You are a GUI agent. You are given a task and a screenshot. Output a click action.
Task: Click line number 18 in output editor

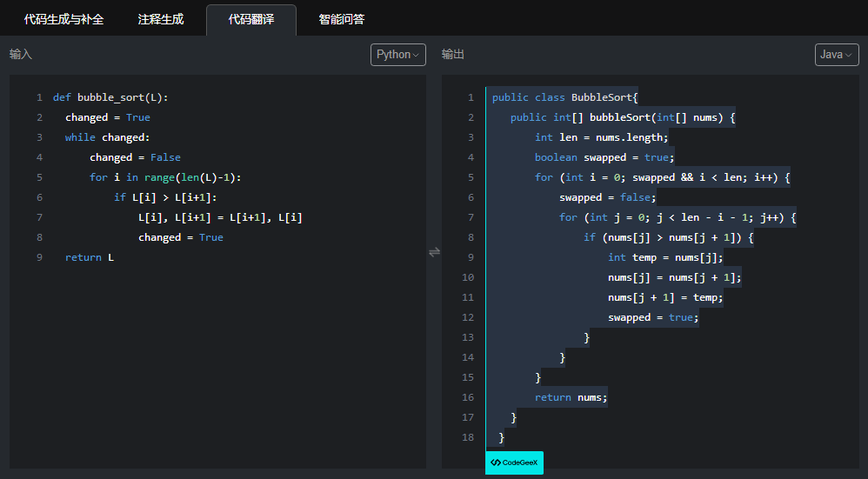tap(468, 437)
